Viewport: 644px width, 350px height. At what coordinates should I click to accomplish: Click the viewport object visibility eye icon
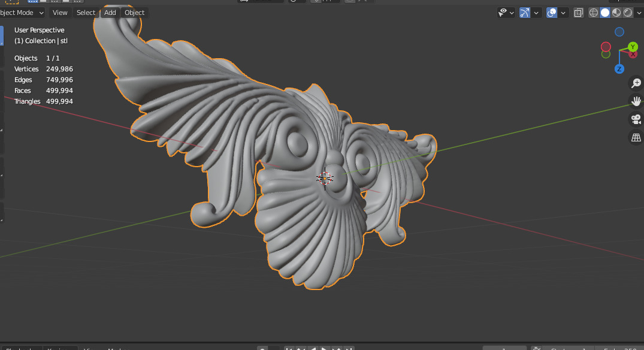(503, 13)
